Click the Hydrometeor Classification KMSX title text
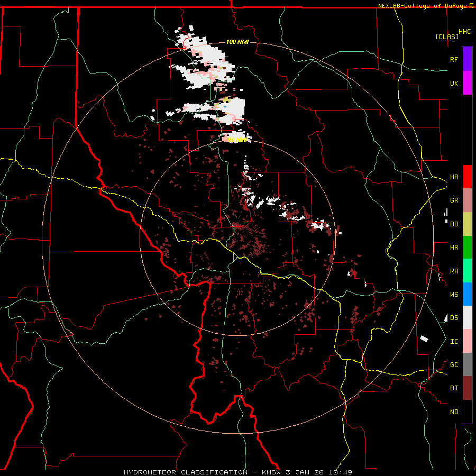This screenshot has height=476, width=476. [x=237, y=472]
